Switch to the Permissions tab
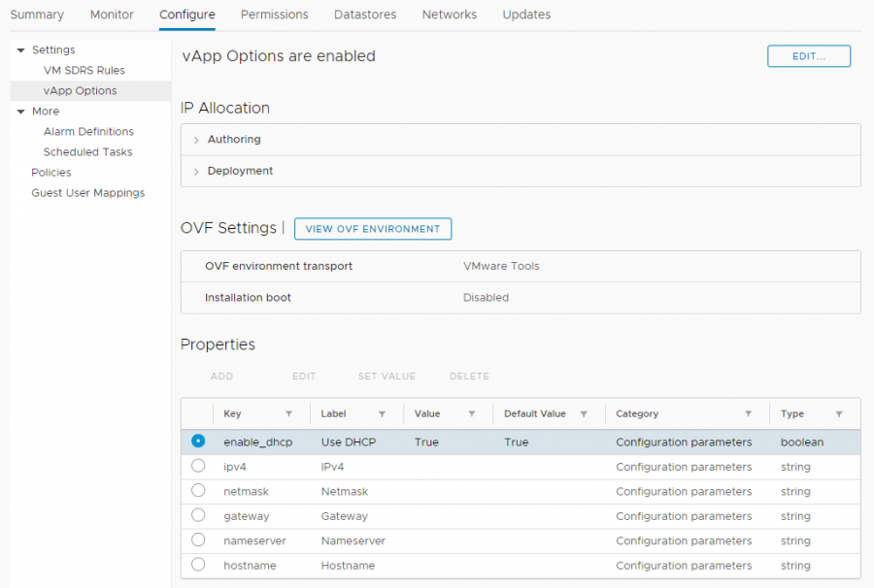This screenshot has width=874, height=588. 274,15
